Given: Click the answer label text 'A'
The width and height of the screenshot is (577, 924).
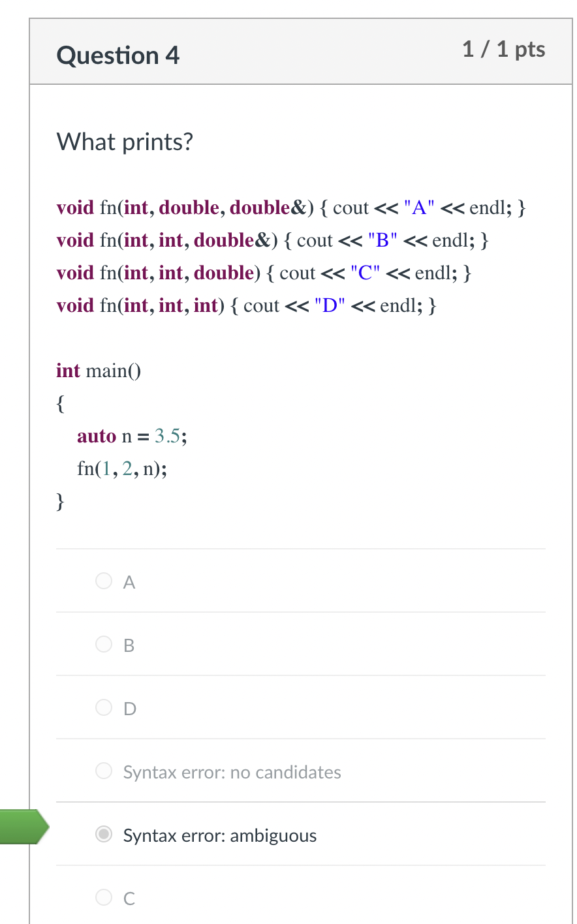Looking at the screenshot, I should tap(129, 581).
